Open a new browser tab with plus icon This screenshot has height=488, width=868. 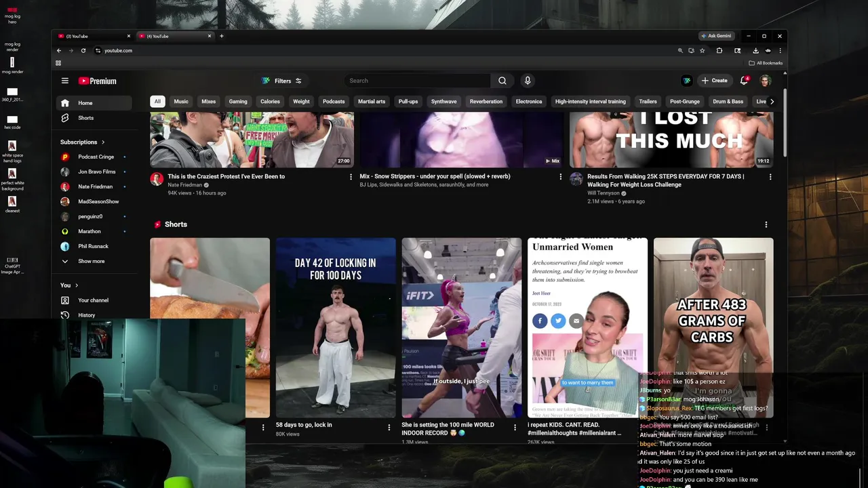click(x=221, y=36)
